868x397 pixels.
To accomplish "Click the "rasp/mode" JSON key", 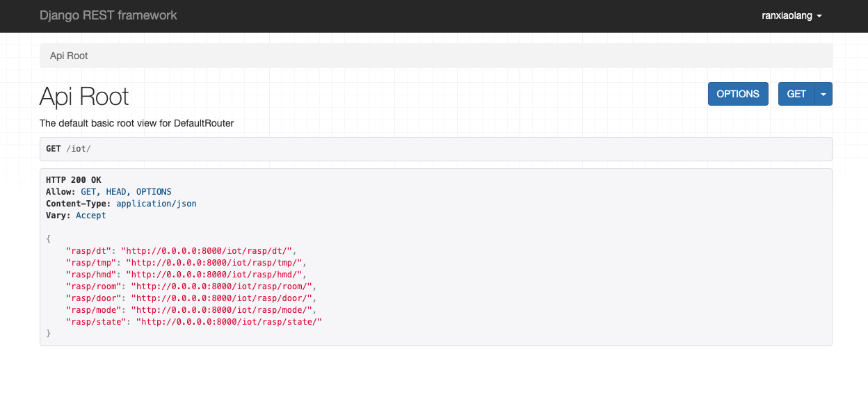I will [x=93, y=309].
